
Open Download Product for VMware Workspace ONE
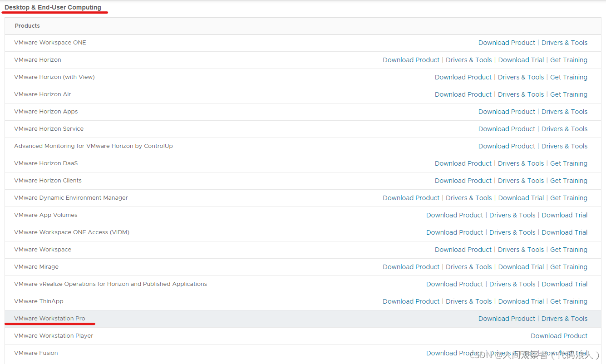pos(507,43)
